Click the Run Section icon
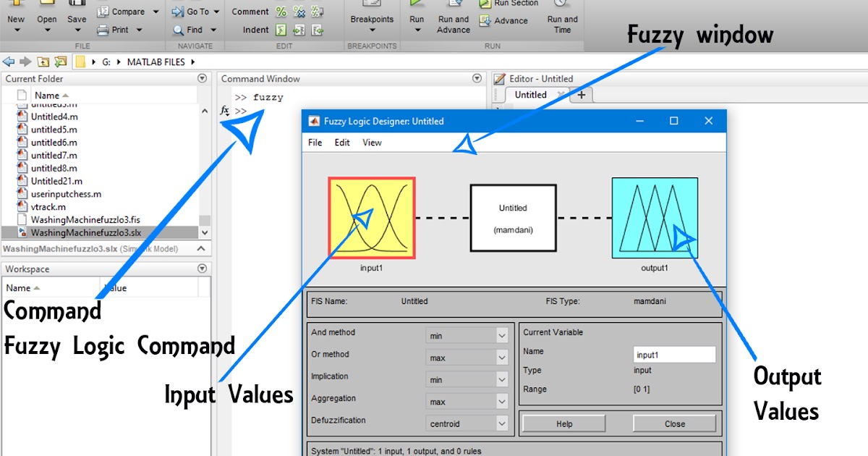The image size is (868, 456). [x=485, y=4]
